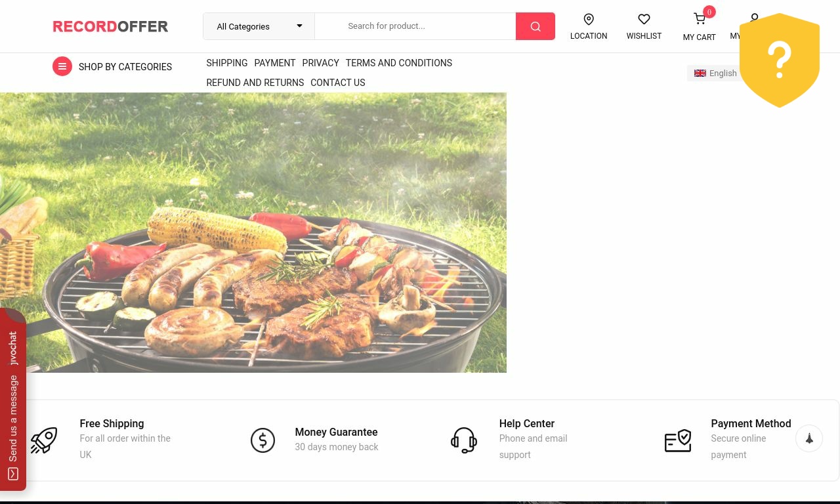
Task: Open My Cart shopping cart icon
Action: [700, 20]
